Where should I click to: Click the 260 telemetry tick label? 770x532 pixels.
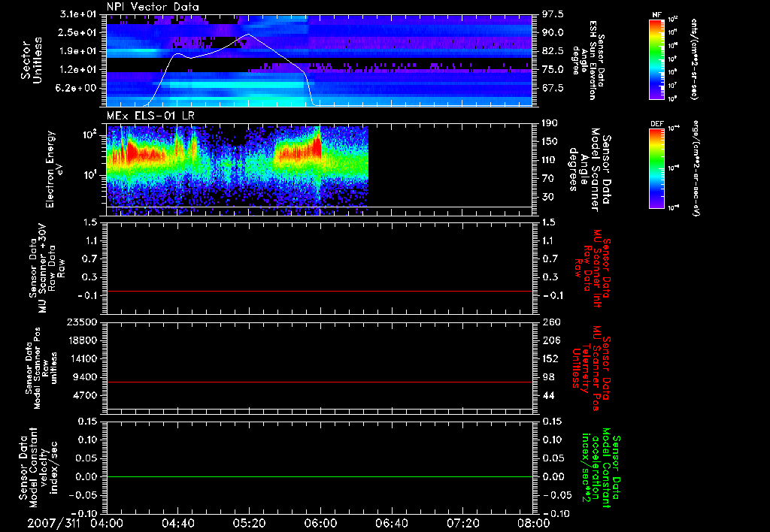pyautogui.click(x=551, y=322)
